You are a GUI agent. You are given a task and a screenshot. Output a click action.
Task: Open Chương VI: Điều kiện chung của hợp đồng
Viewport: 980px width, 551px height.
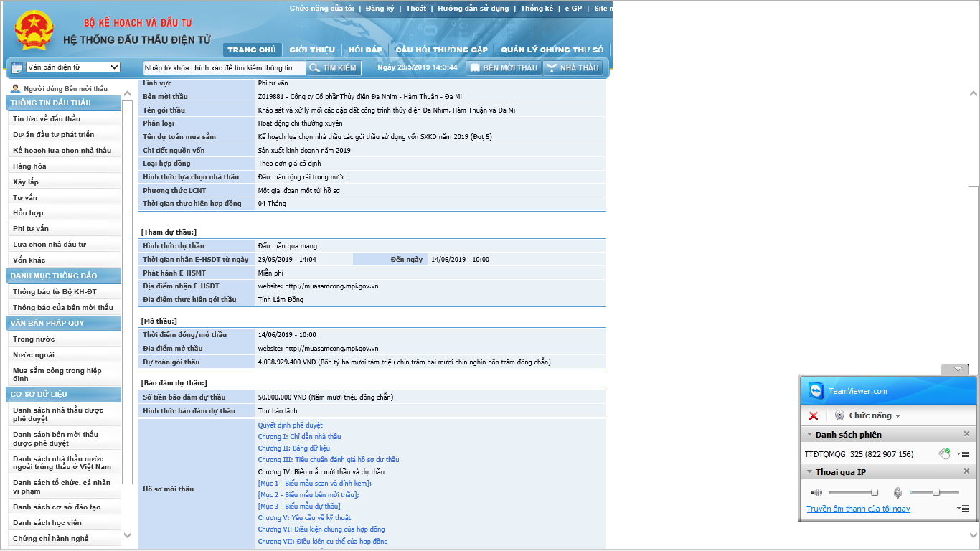click(321, 529)
